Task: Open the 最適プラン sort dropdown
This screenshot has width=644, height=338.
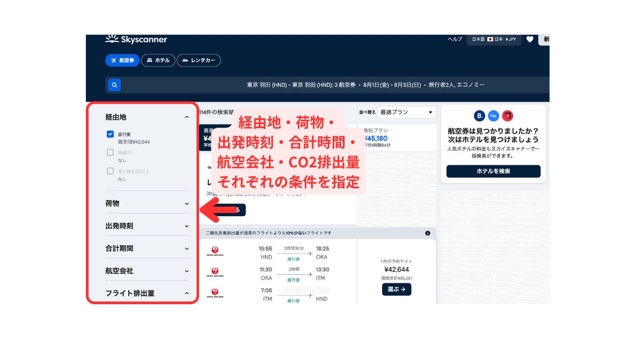Action: [407, 112]
